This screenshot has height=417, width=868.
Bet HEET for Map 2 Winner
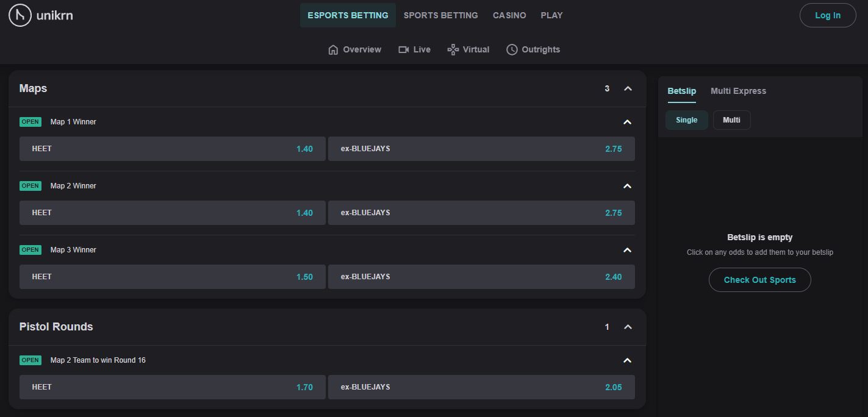173,213
